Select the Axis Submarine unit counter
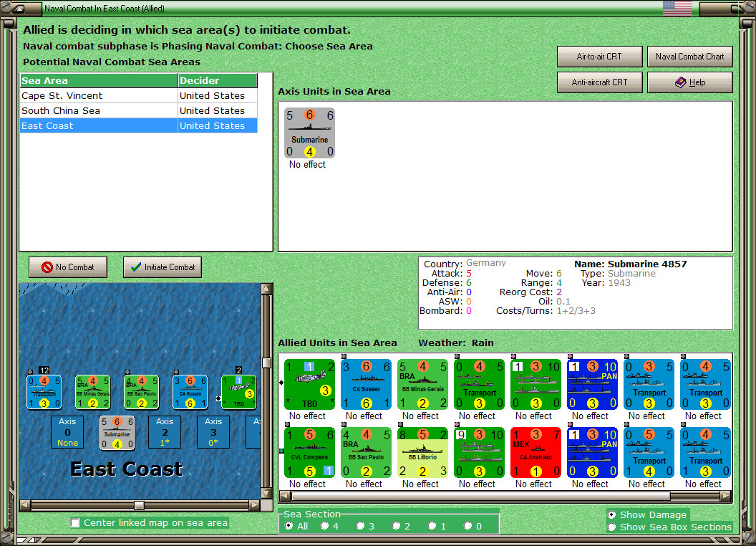This screenshot has width=756, height=546. click(309, 133)
